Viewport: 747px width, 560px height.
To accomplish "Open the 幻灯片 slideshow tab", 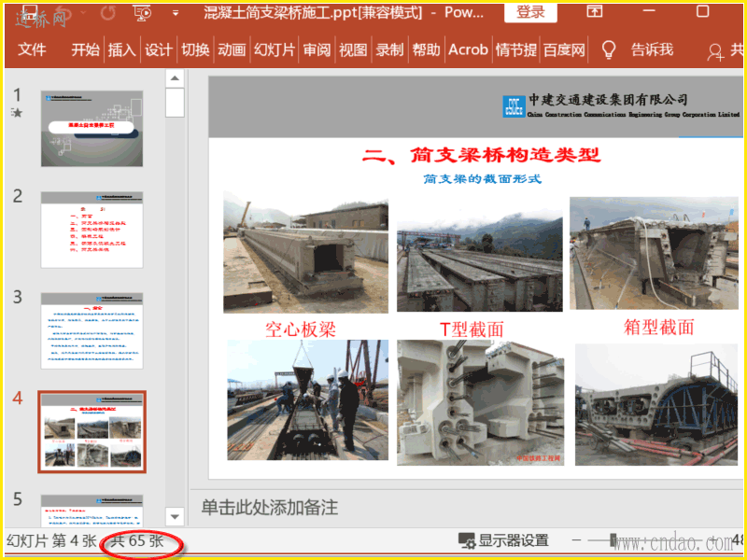I will coord(275,49).
